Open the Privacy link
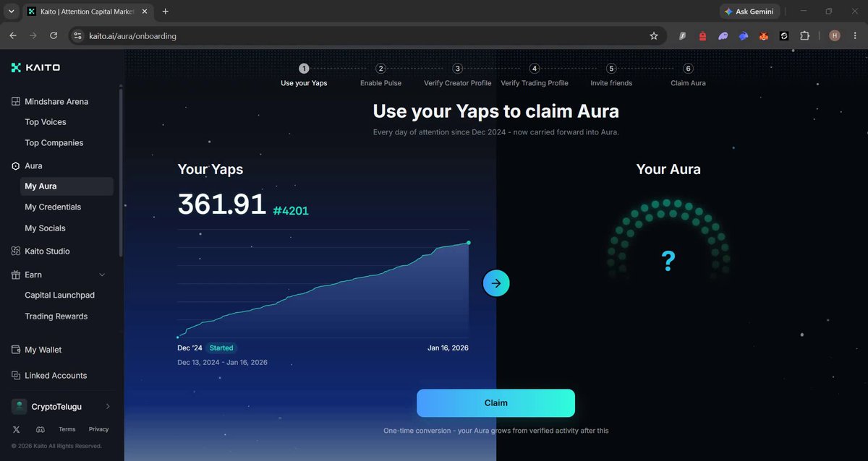 (99, 429)
